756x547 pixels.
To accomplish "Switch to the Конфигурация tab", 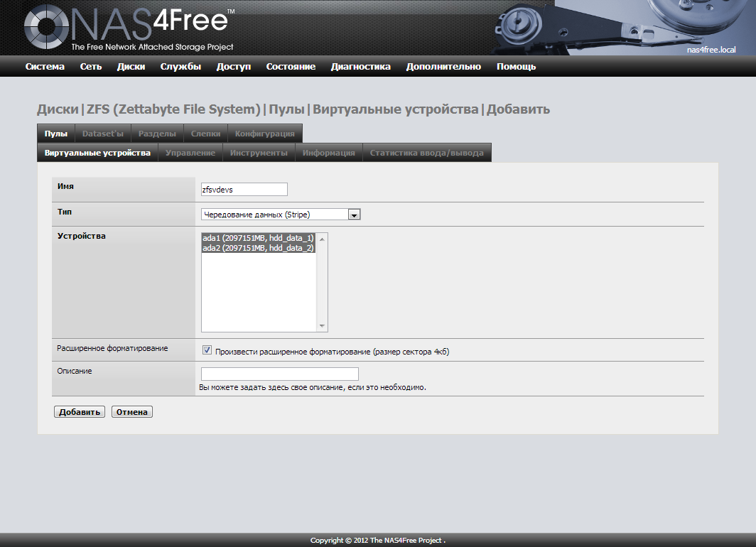I will pos(265,134).
